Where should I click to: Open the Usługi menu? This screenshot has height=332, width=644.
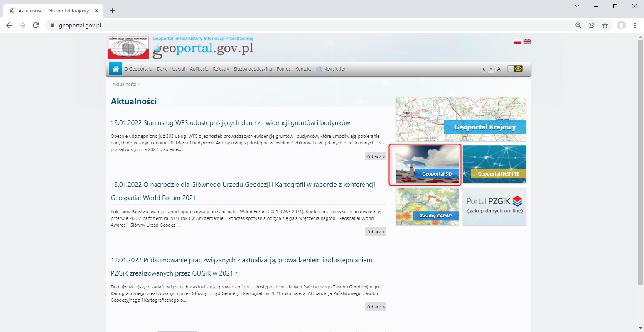coord(179,69)
